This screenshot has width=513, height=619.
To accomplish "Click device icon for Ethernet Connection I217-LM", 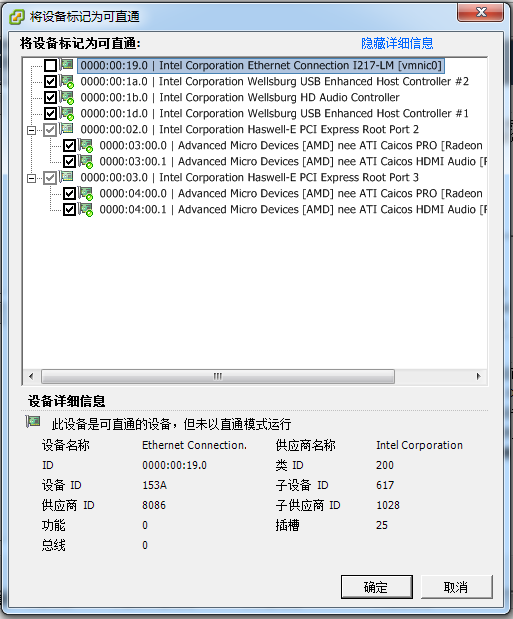I will pos(66,64).
